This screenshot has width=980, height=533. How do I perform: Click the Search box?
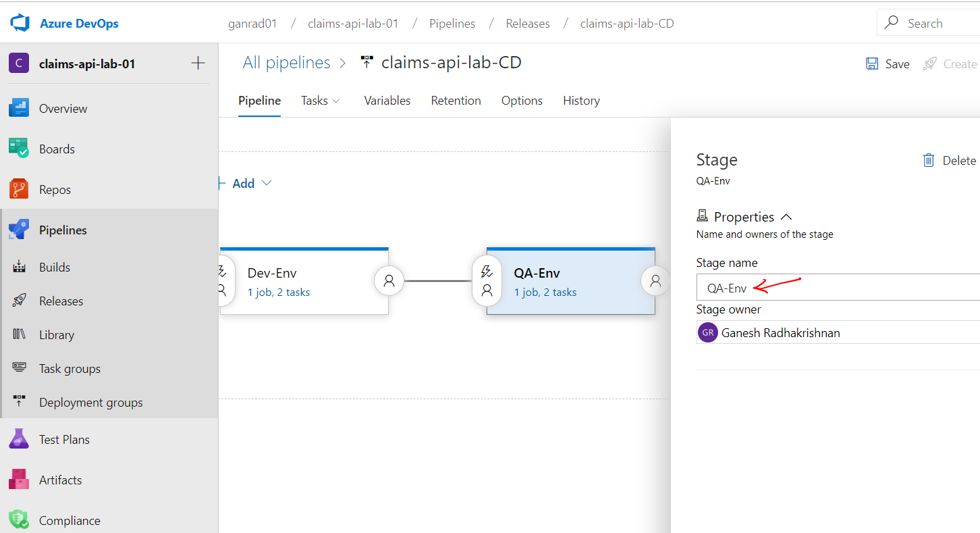(x=929, y=22)
